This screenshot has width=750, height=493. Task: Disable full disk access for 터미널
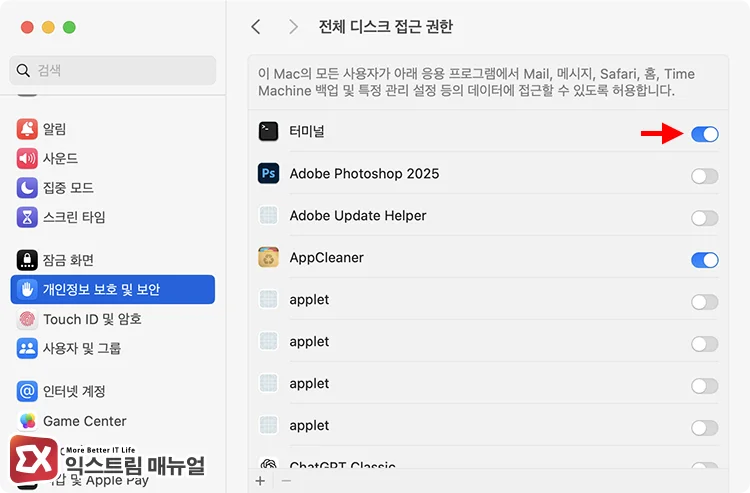tap(705, 134)
